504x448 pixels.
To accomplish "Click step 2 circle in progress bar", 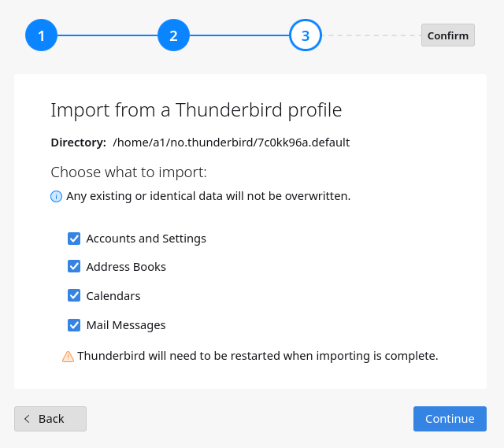I will click(173, 35).
